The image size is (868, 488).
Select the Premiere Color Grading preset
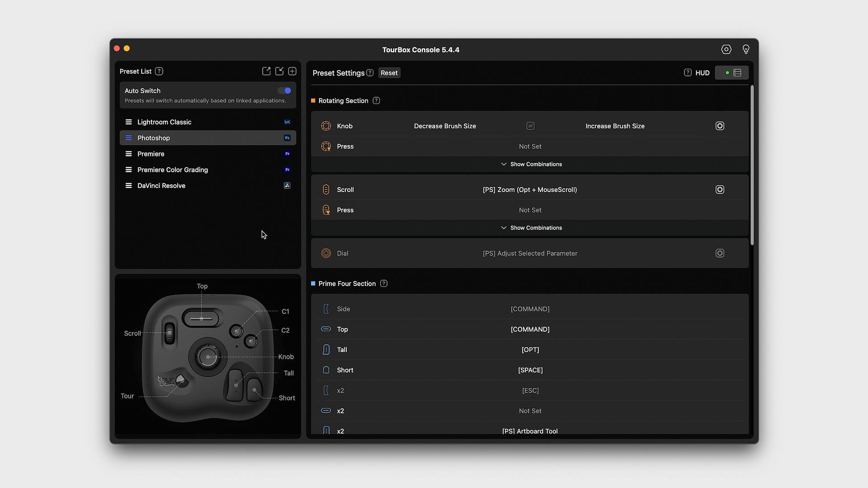173,169
